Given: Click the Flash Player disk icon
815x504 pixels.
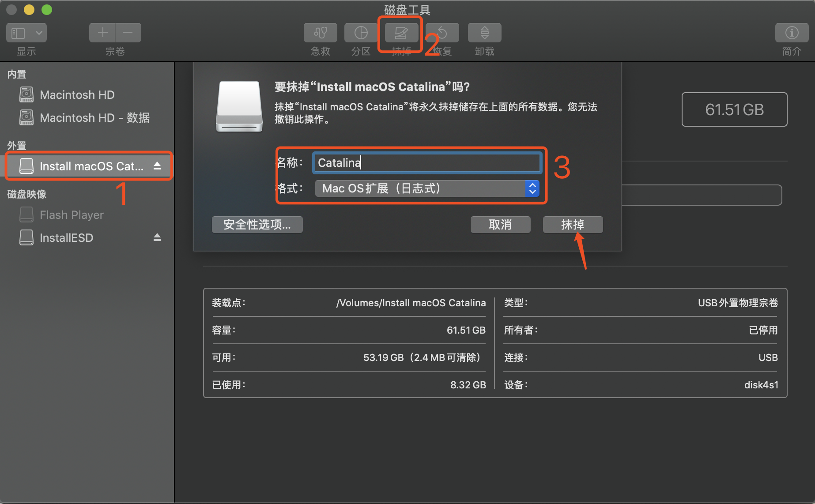Looking at the screenshot, I should tap(26, 214).
